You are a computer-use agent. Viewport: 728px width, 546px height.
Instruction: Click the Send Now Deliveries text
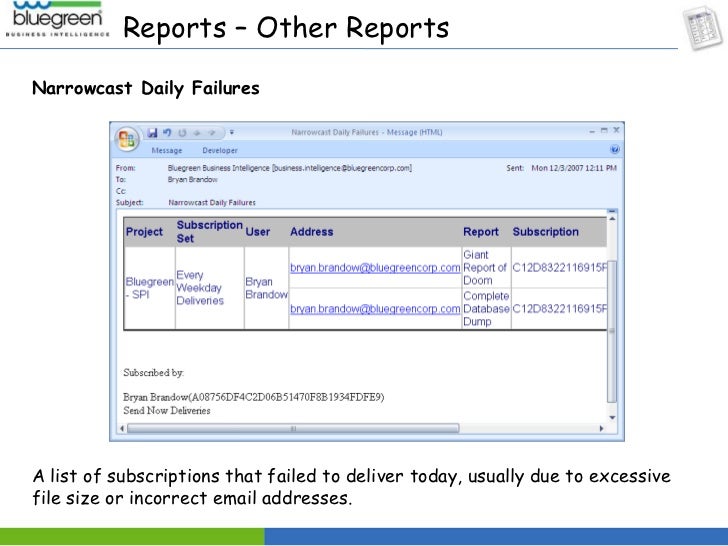click(167, 410)
